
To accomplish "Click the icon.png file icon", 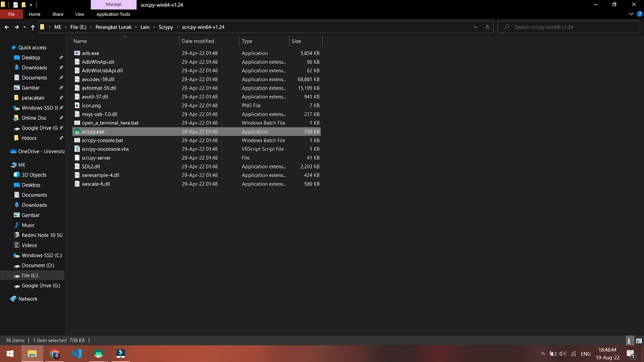I will 77,105.
